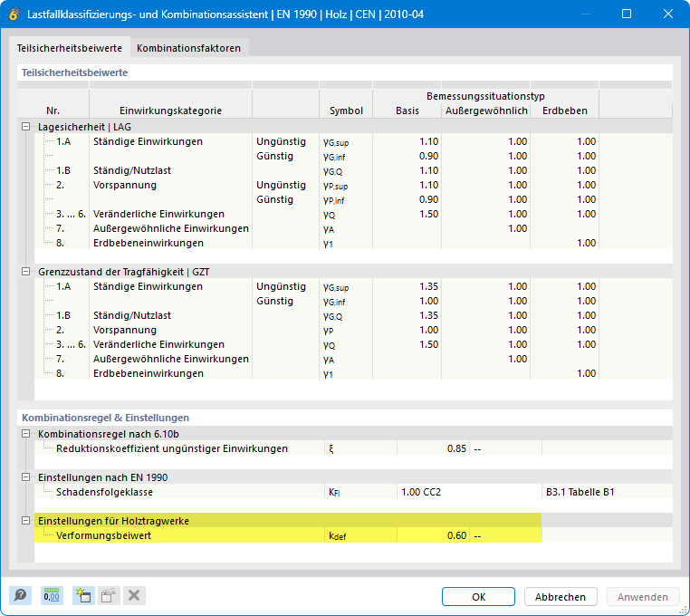Click B3.1 Tabelle B1 reference text
Screen dimensions: 690x616
(580, 492)
